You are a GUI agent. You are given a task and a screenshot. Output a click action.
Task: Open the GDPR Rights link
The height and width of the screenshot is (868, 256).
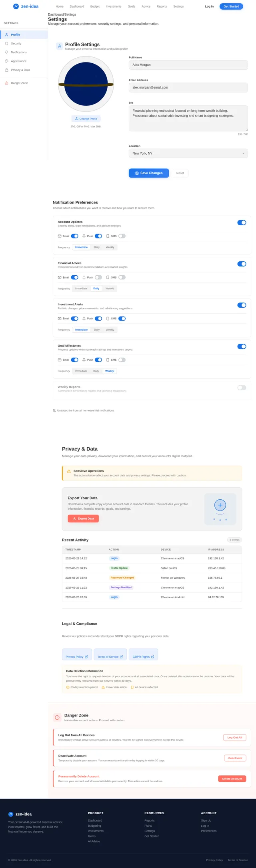pyautogui.click(x=143, y=657)
